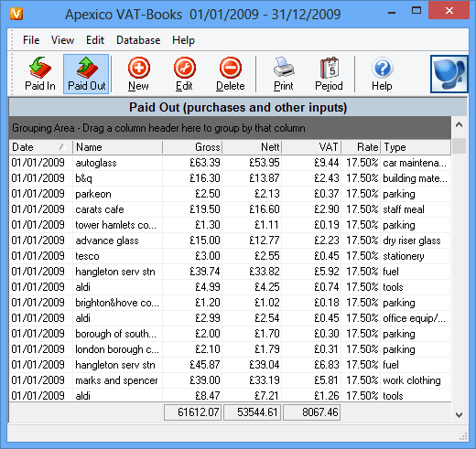The image size is (476, 449).
Task: Click the VAT-Books app icon in title bar
Action: pos(16,14)
